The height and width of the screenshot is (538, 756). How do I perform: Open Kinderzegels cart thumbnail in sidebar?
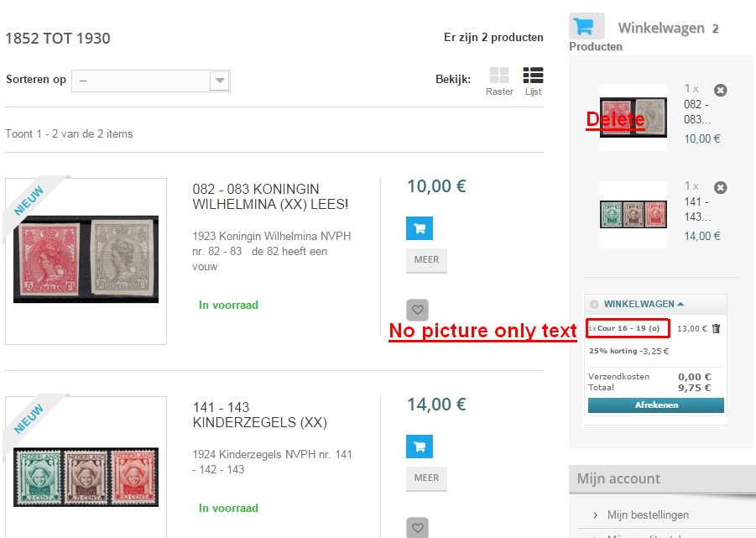(x=633, y=214)
